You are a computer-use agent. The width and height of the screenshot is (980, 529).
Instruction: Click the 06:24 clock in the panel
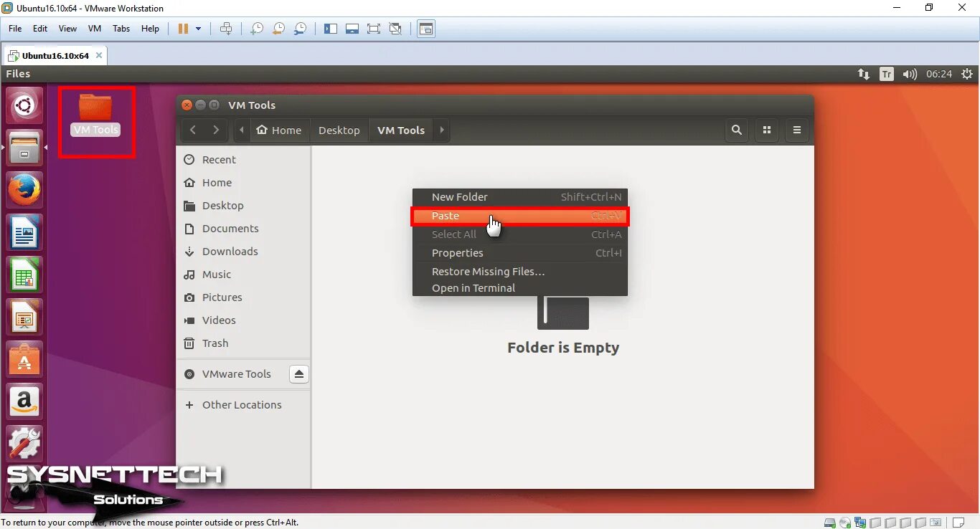click(939, 74)
